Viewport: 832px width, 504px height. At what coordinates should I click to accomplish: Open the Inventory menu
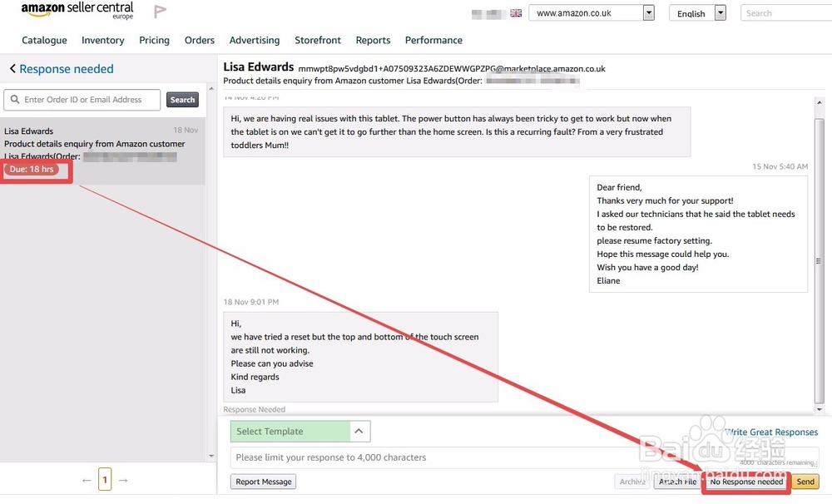point(103,40)
